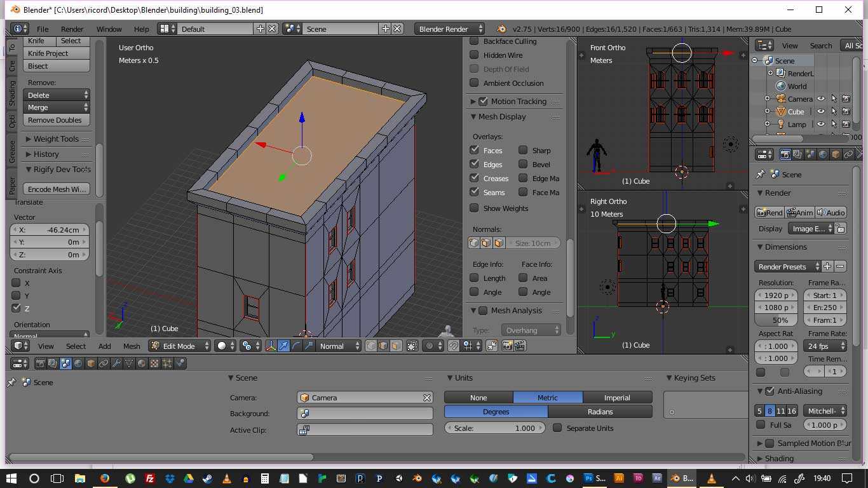This screenshot has width=868, height=488.
Task: Select Imperial units button
Action: point(617,398)
